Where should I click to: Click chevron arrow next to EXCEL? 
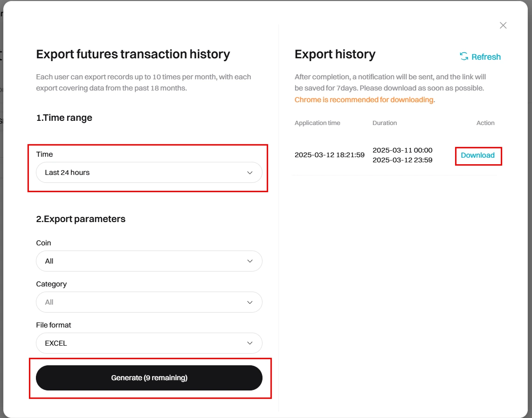pos(250,343)
